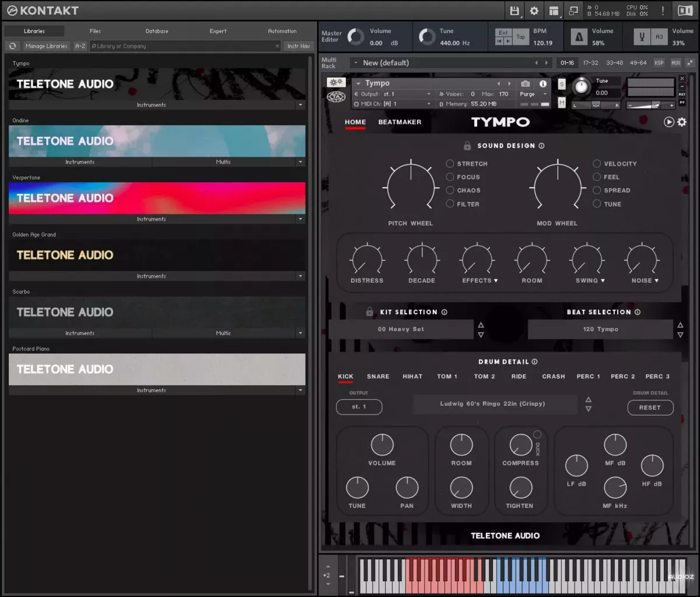700x597 pixels.
Task: Click the Sound Design lock icon
Action: (467, 146)
